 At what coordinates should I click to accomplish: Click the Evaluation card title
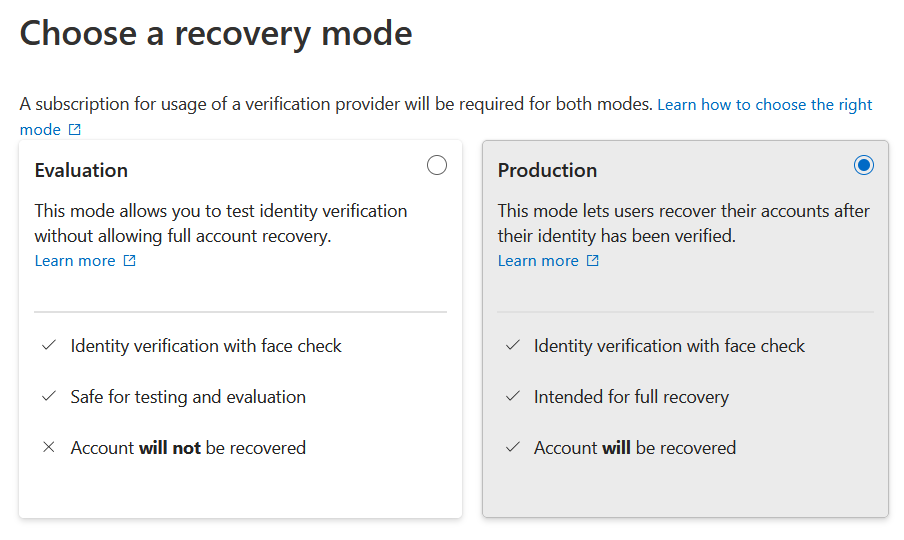click(81, 170)
